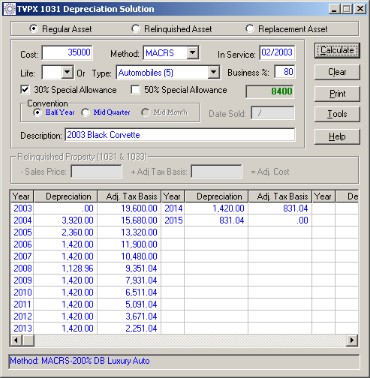The height and width of the screenshot is (378, 370).
Task: Minimize the TVPX 1031 window
Action: click(334, 9)
